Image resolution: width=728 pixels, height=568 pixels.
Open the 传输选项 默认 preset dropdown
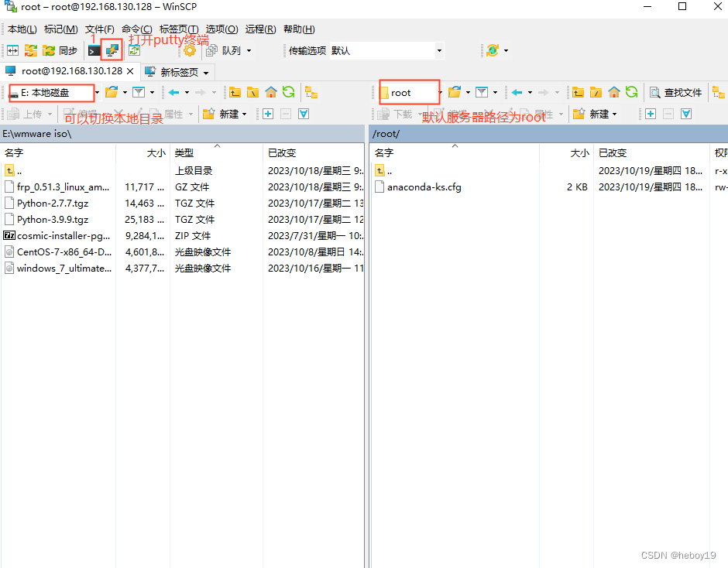tap(386, 50)
